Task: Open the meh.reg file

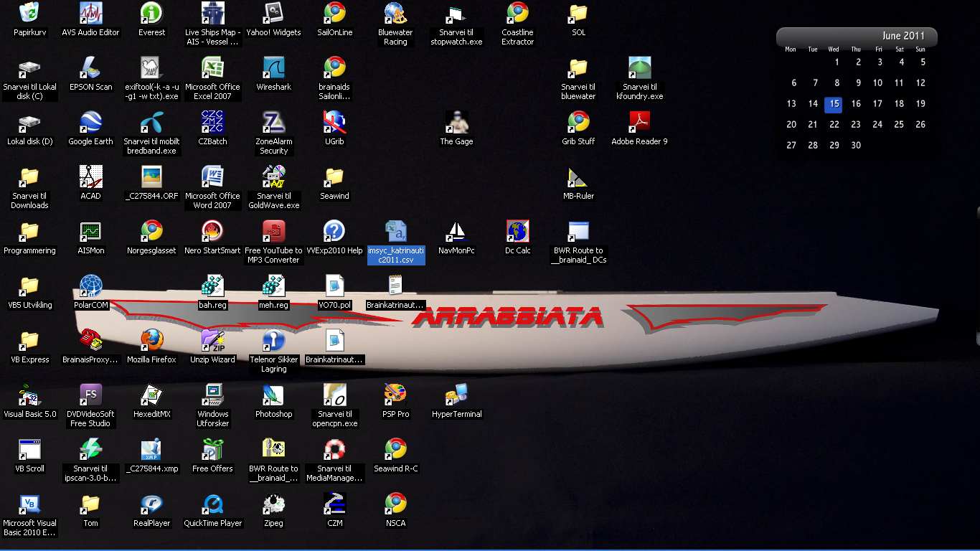Action: click(273, 286)
